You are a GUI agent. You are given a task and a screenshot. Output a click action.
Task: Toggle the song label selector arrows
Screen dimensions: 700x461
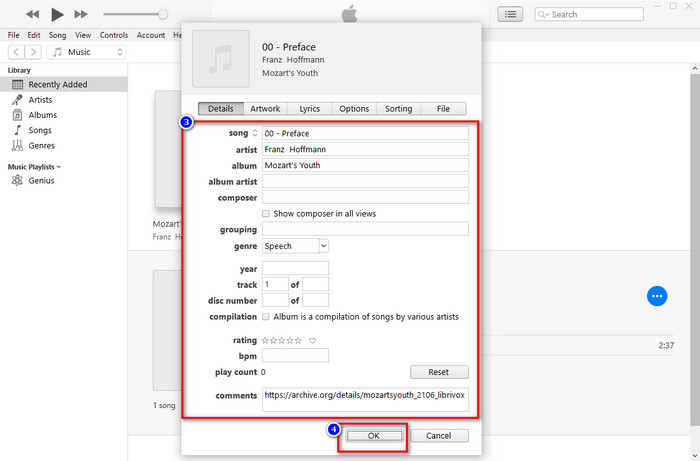tap(255, 133)
